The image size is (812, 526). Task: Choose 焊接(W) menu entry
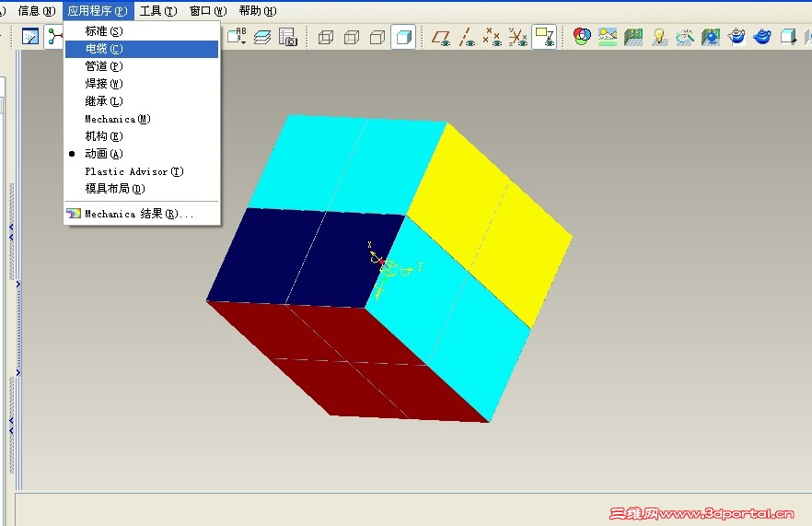click(142, 84)
